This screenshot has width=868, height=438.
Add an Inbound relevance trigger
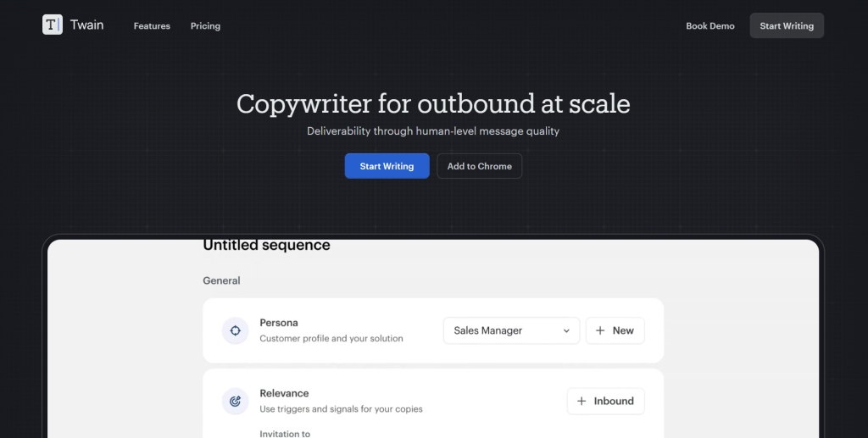(605, 401)
